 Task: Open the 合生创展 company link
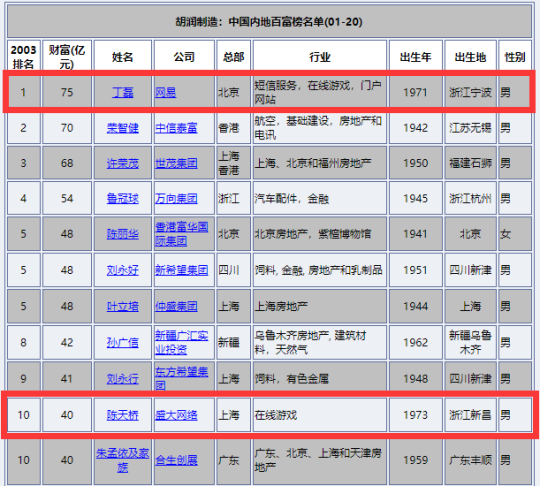[176, 461]
